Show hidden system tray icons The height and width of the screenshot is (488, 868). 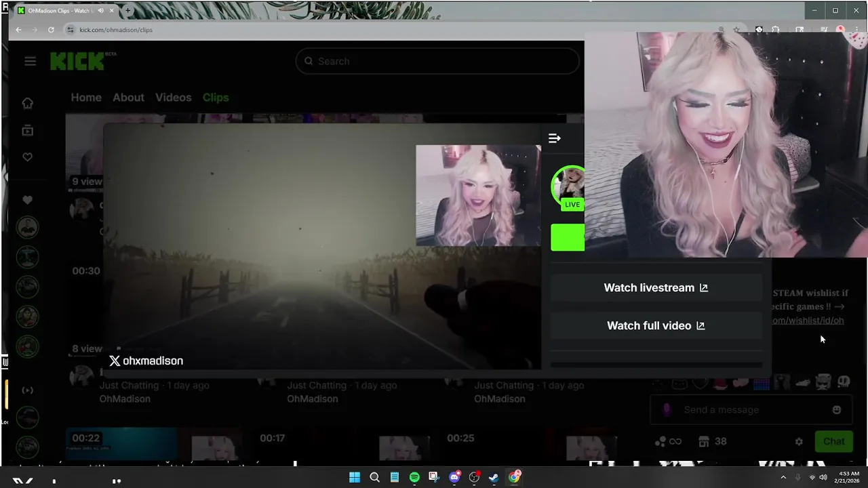click(x=783, y=477)
